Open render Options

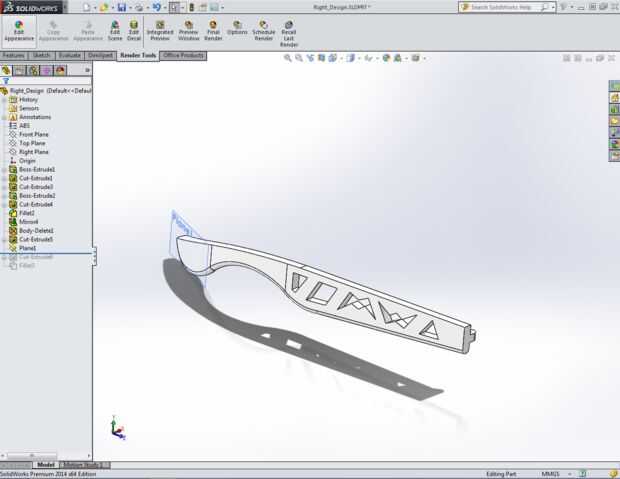[x=237, y=28]
